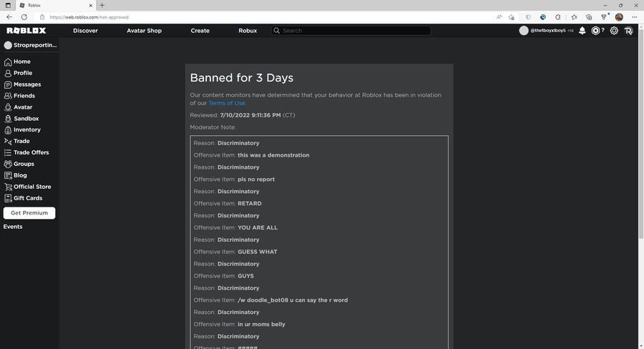
Task: Select the Roblox browser tab
Action: (x=56, y=5)
